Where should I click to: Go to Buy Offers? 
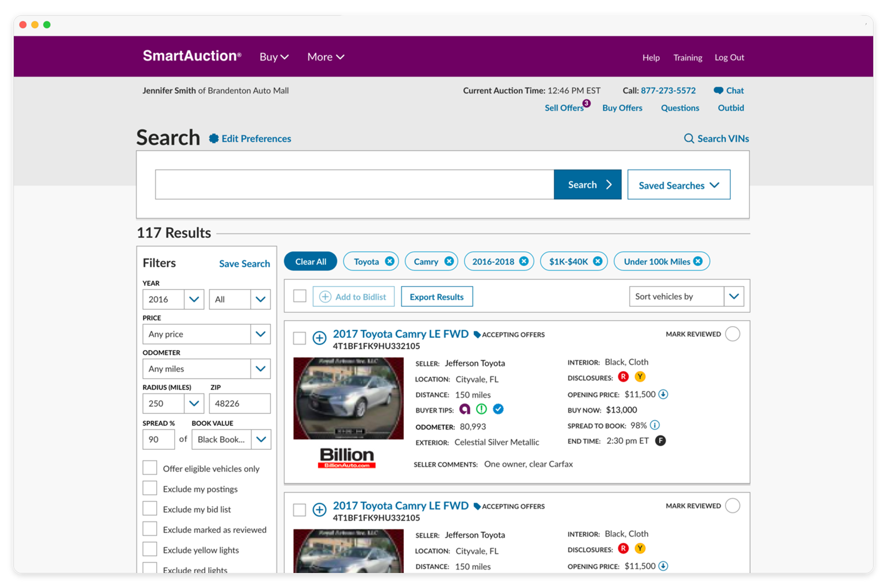tap(622, 108)
